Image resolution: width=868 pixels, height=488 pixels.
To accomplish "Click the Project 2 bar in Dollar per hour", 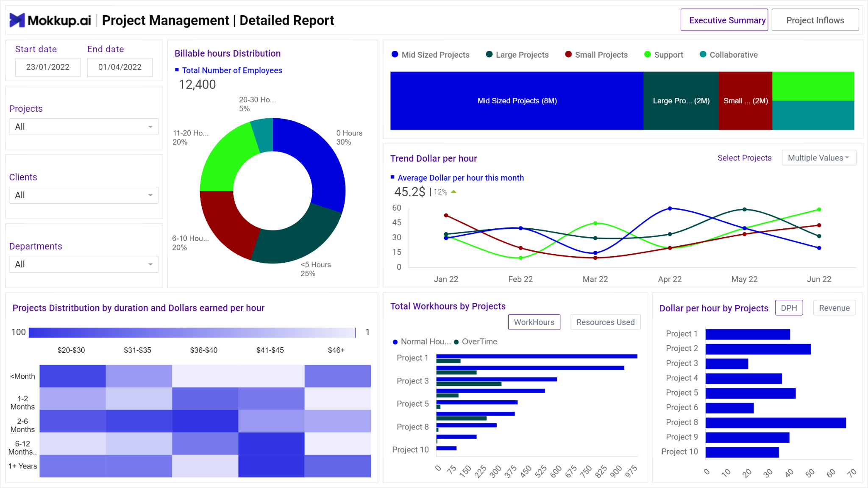I will [x=758, y=349].
